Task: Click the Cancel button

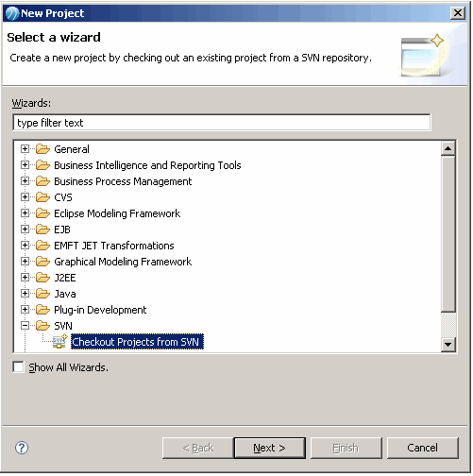Action: 422,448
